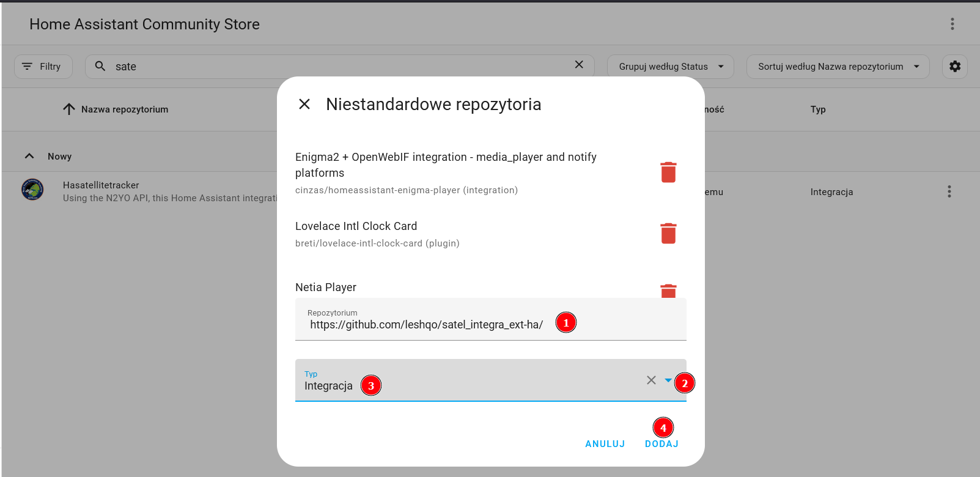Open the Filtry filter button

(x=43, y=67)
